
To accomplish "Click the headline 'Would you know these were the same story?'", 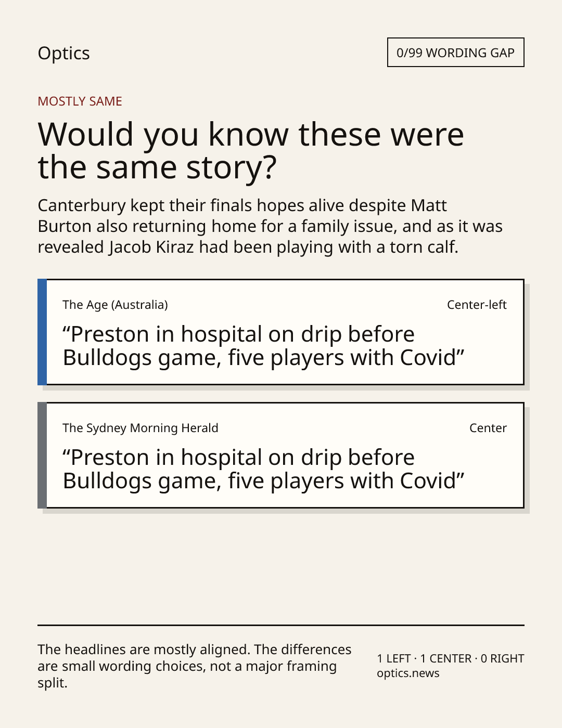I will (x=251, y=151).
